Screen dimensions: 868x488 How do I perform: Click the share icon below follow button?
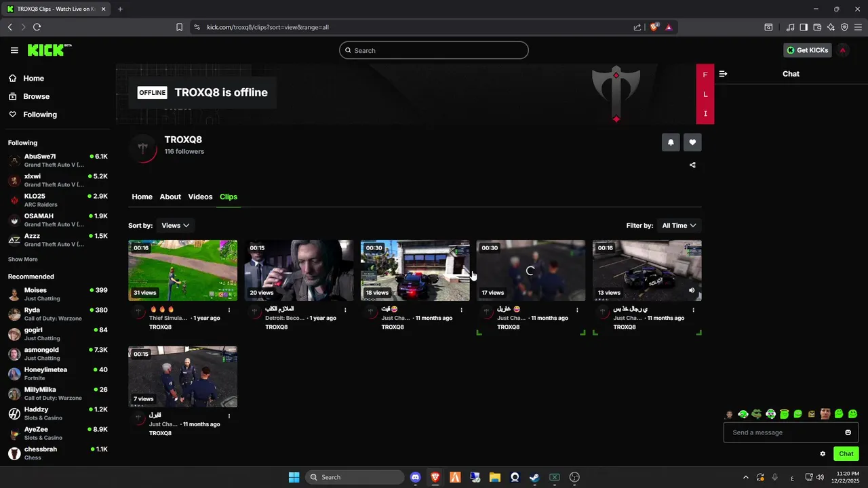click(x=692, y=165)
